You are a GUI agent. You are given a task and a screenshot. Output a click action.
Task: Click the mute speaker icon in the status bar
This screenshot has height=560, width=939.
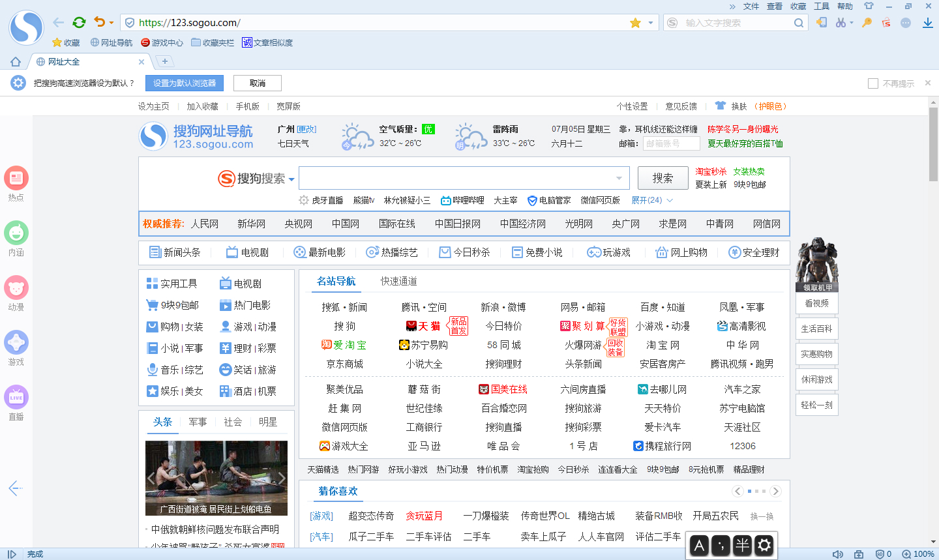[x=838, y=554]
